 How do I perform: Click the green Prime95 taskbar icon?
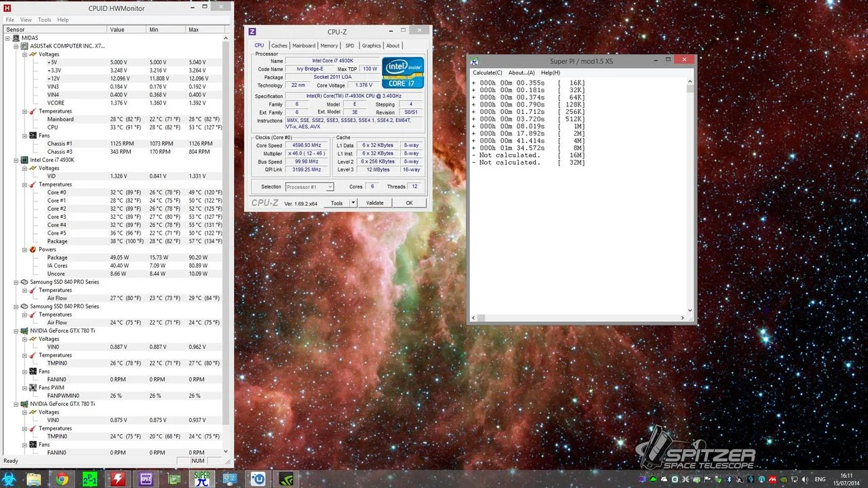tap(90, 479)
